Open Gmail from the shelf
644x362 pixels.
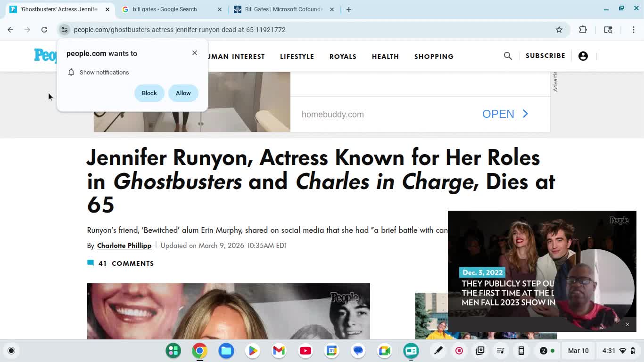(279, 351)
